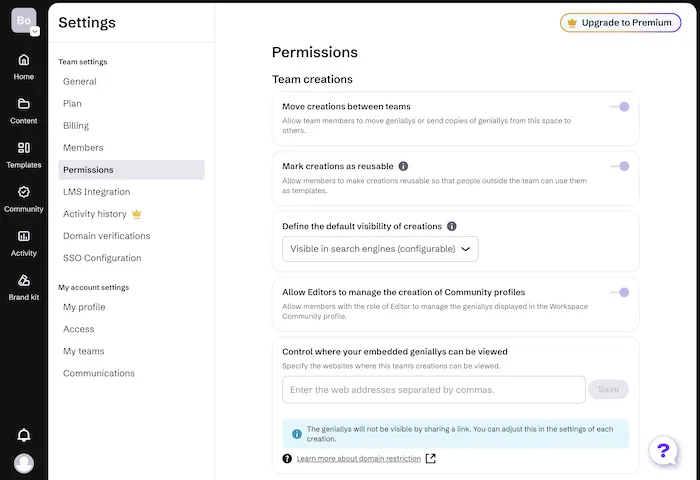Click the Home label in the sidebar

click(x=24, y=77)
